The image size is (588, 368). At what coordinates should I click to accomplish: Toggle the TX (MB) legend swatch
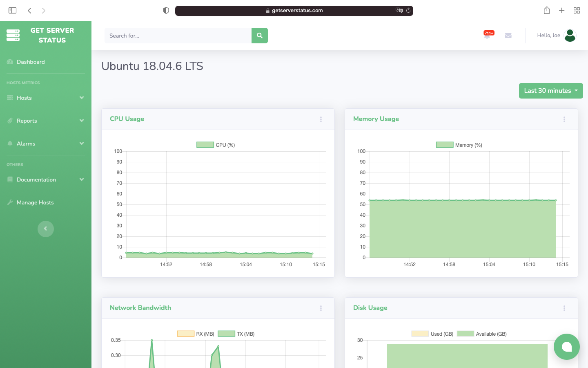pos(226,334)
